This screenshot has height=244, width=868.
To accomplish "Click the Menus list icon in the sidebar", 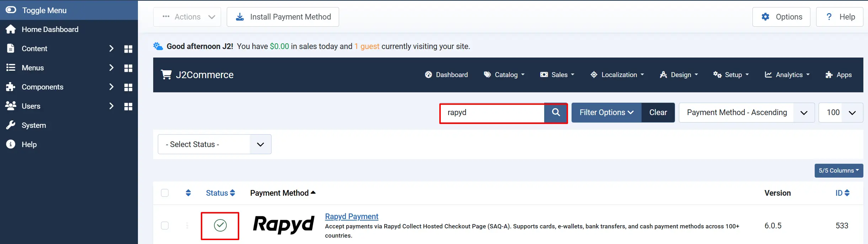I will point(11,67).
